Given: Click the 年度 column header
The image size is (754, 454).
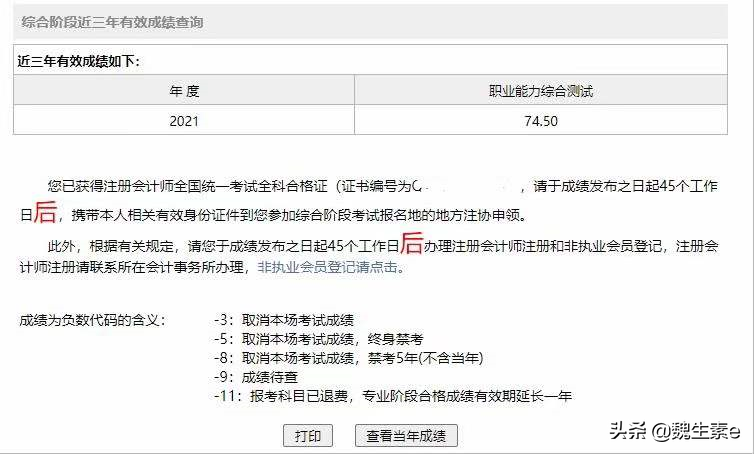Looking at the screenshot, I should 184,90.
